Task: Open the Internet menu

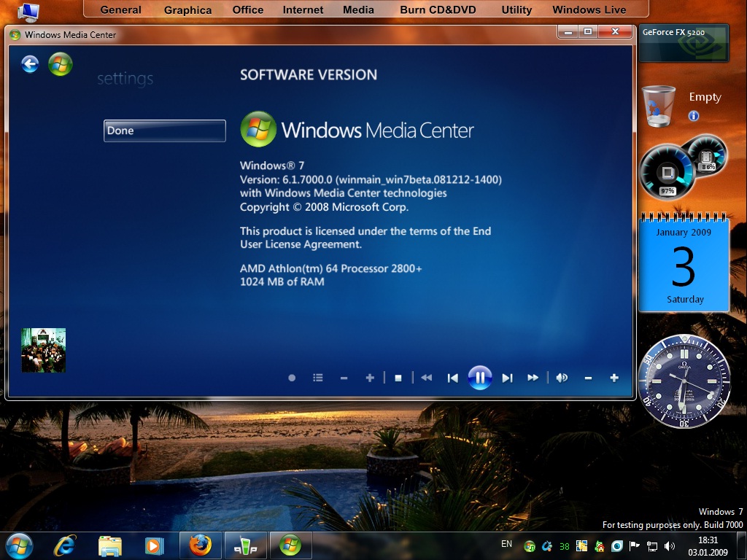Action: 303,9
